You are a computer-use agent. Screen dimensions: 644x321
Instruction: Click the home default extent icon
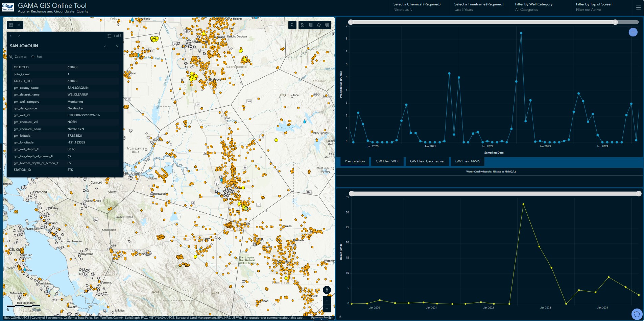pyautogui.click(x=303, y=25)
